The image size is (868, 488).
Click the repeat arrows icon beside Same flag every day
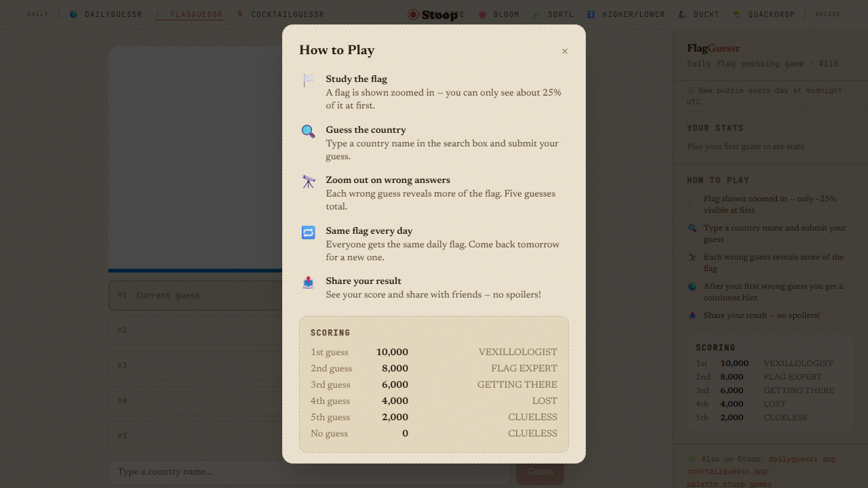[x=309, y=232]
